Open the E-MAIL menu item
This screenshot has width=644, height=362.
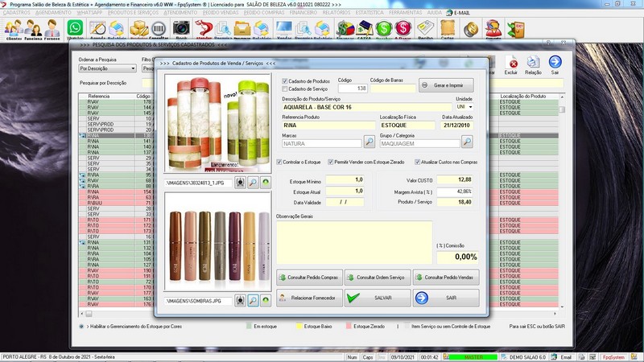458,13
